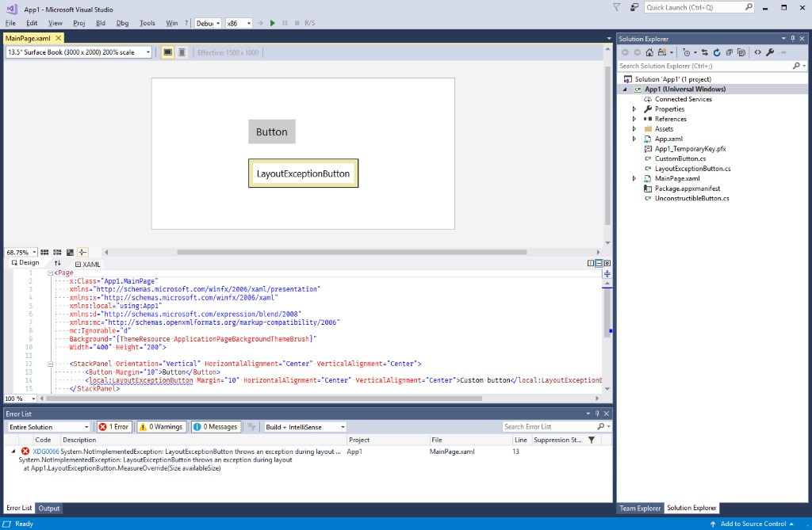Image resolution: width=812 pixels, height=530 pixels.
Task: Switch designer to portrait orientation
Action: point(182,52)
